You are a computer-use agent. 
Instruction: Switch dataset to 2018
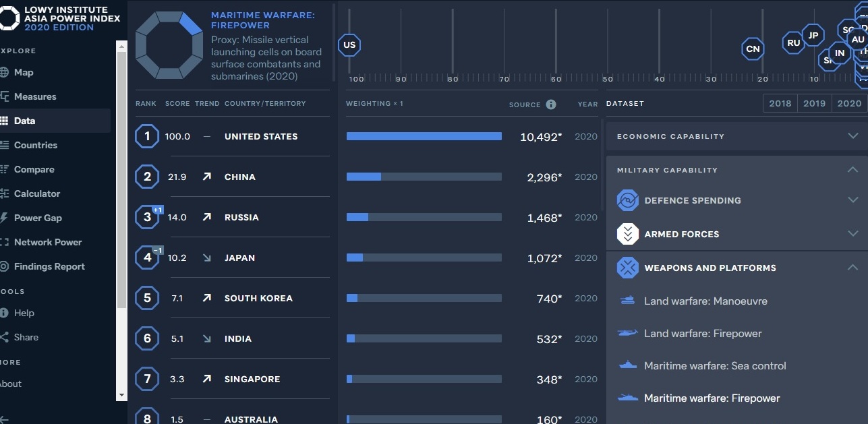pyautogui.click(x=780, y=103)
